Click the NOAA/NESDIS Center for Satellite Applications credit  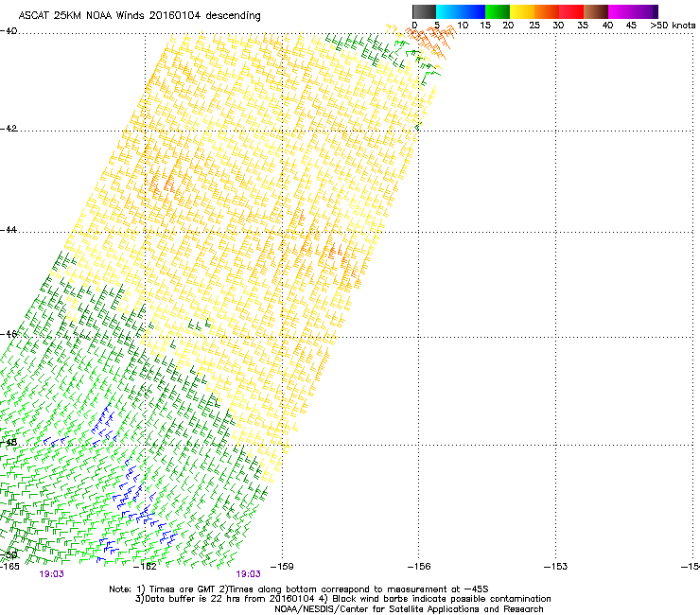tap(409, 609)
